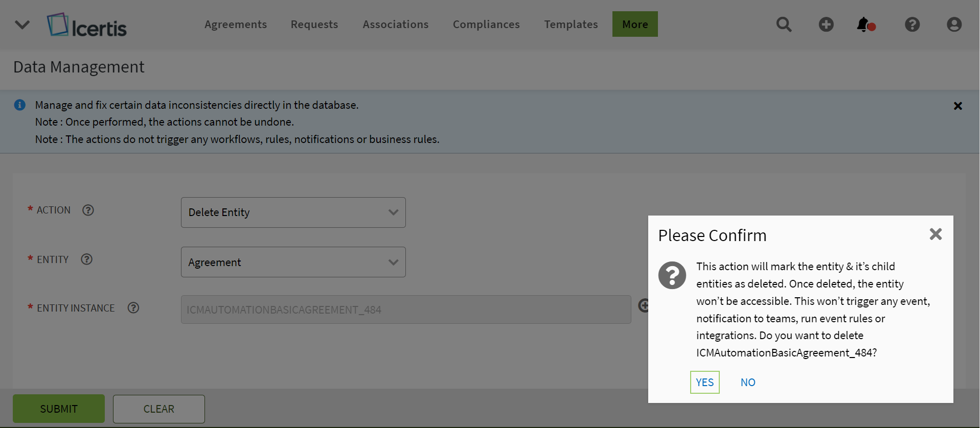Confirm deletion with YES
The image size is (980, 428).
pyautogui.click(x=704, y=383)
